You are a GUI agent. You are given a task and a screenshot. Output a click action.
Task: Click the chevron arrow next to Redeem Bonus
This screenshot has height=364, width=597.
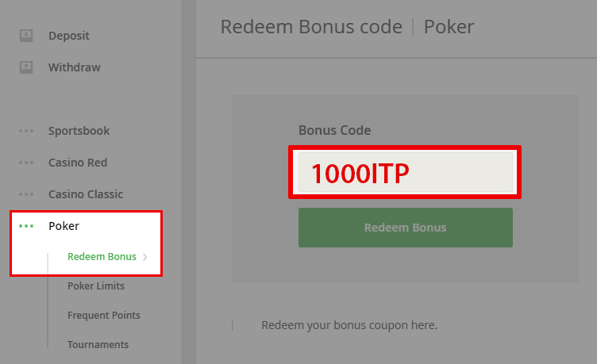click(x=145, y=257)
